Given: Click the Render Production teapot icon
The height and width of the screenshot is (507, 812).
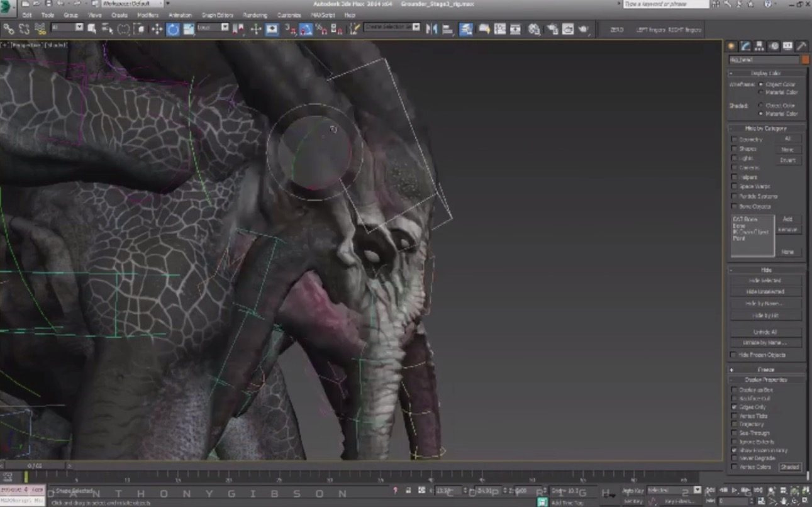Looking at the screenshot, I should click(x=584, y=29).
